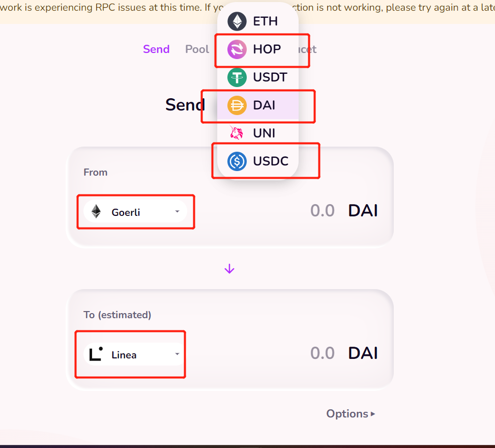Switch to the Send tab
Viewport: 495px width, 448px height.
156,49
